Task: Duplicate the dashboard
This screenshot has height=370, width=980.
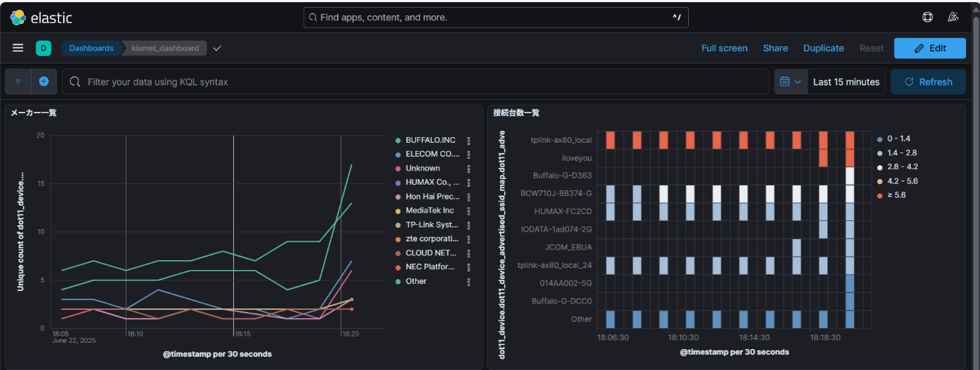Action: pos(823,48)
